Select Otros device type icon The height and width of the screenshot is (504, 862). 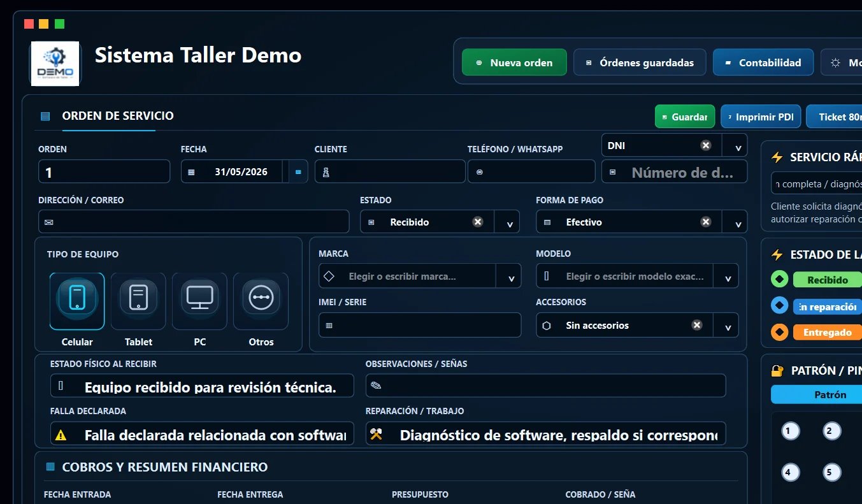[261, 301]
